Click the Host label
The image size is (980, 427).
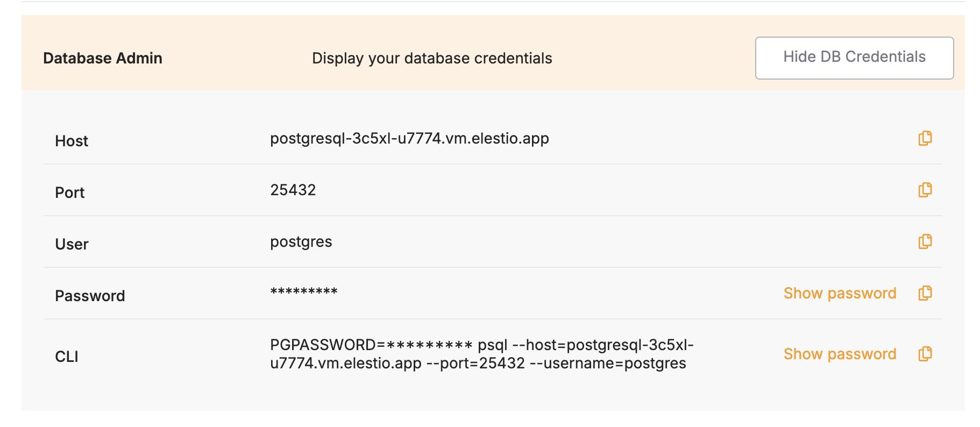click(72, 141)
